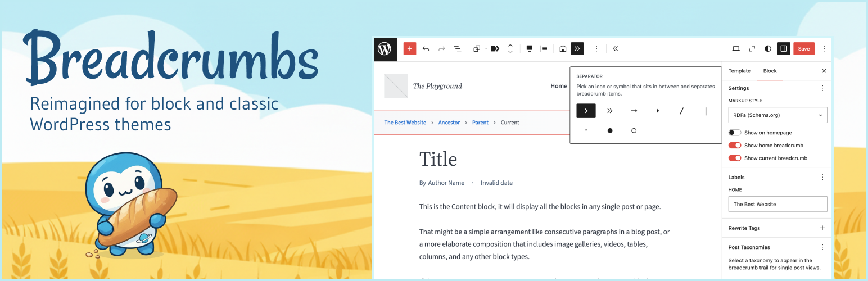Viewport: 868px width, 281px height.
Task: Move the block up or down
Action: coord(510,49)
